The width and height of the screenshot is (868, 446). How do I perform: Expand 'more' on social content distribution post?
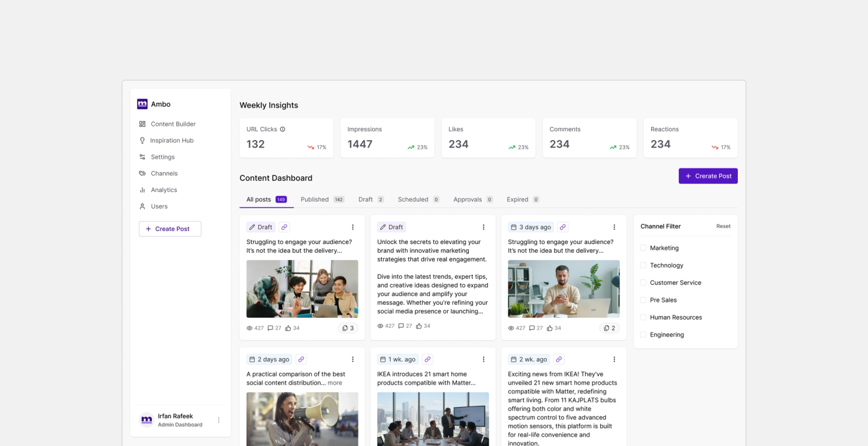coord(335,383)
